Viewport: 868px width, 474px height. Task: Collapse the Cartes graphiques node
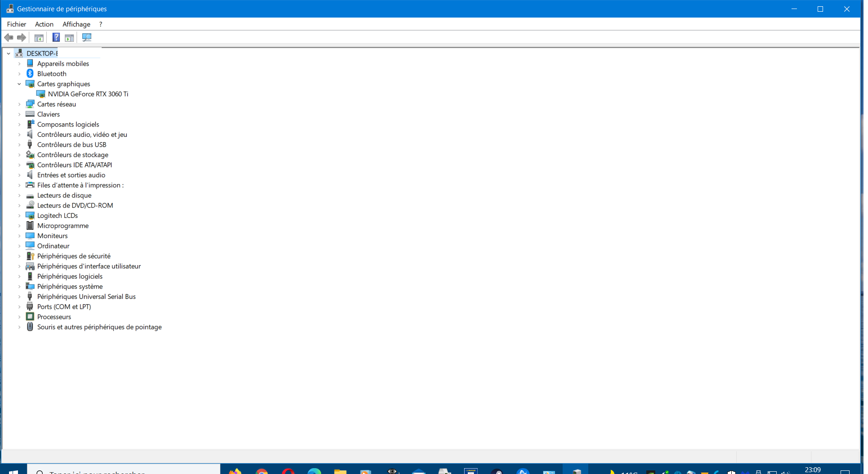pyautogui.click(x=19, y=84)
